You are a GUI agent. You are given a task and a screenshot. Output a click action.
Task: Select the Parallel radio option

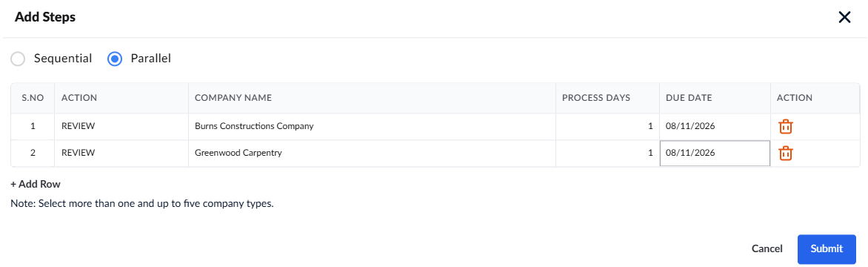pos(115,59)
